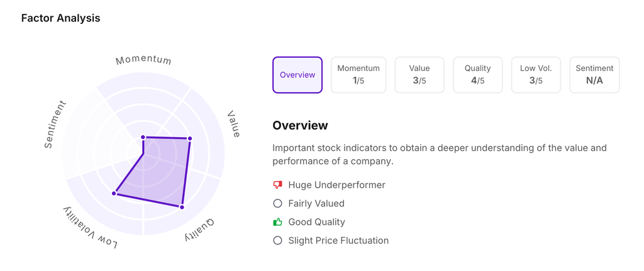644x271 pixels.
Task: Open the Low Vol. 3/5 tab
Action: pyautogui.click(x=536, y=75)
